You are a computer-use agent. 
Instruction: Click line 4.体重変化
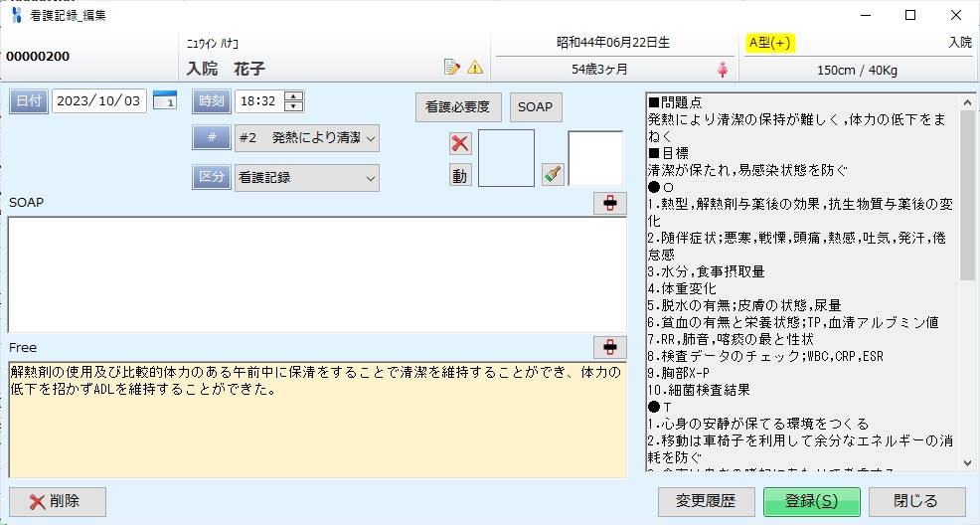click(x=682, y=288)
